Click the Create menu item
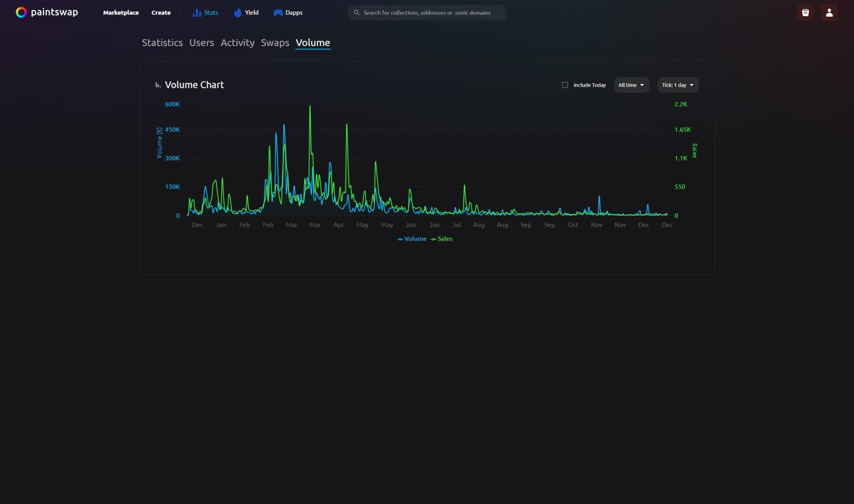The height and width of the screenshot is (504, 854). click(161, 12)
